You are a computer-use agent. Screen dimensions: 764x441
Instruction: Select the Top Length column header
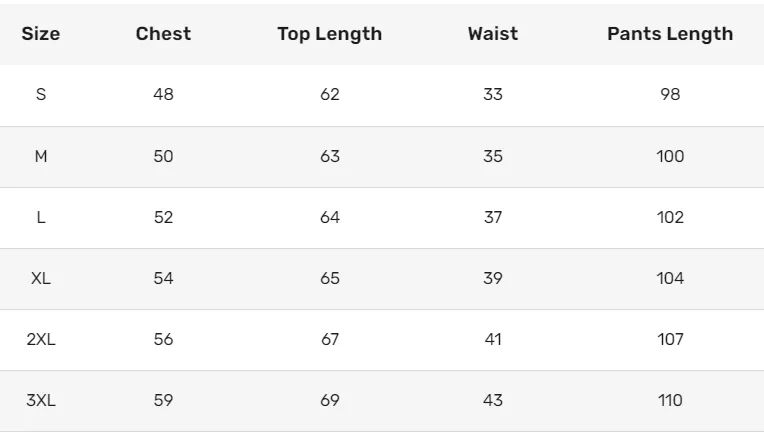click(329, 34)
